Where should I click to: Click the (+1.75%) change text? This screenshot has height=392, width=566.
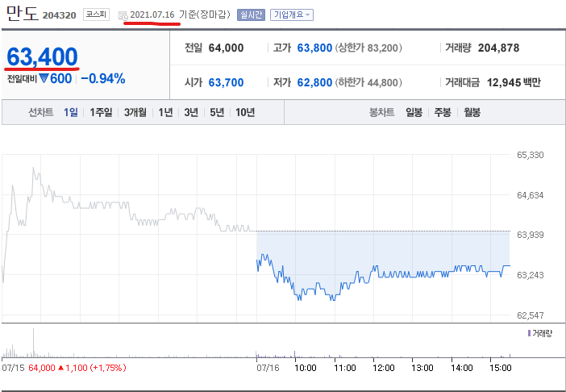click(108, 368)
